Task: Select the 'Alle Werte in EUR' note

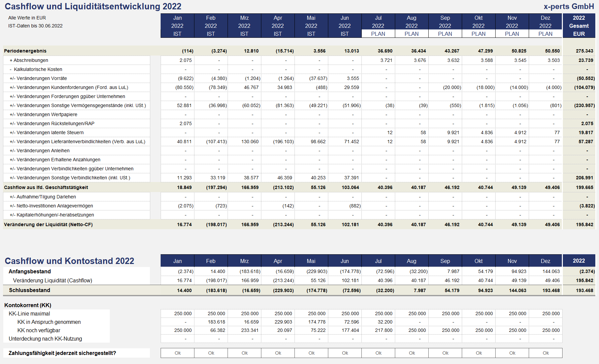Action: [x=27, y=18]
